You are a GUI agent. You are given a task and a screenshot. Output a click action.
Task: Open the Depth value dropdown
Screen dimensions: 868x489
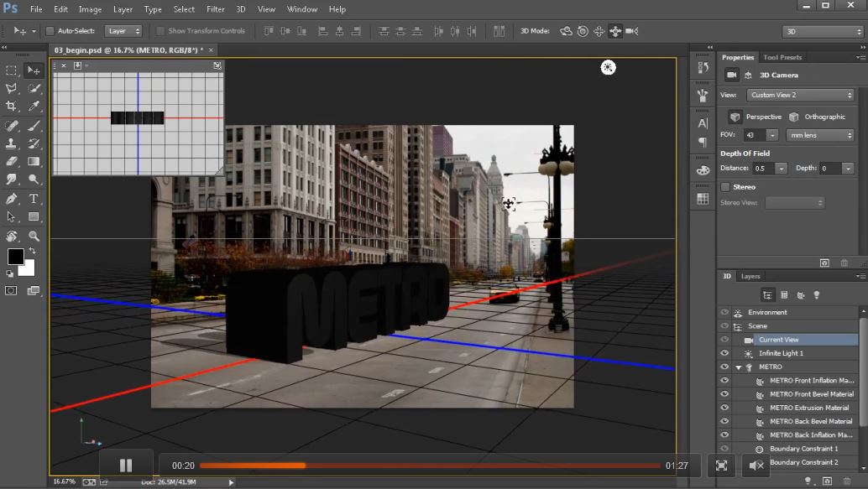848,168
